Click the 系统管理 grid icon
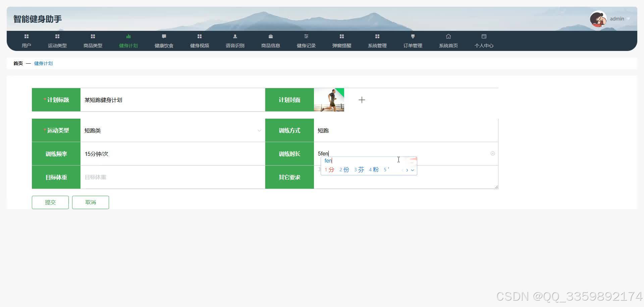644x307 pixels. point(377,36)
